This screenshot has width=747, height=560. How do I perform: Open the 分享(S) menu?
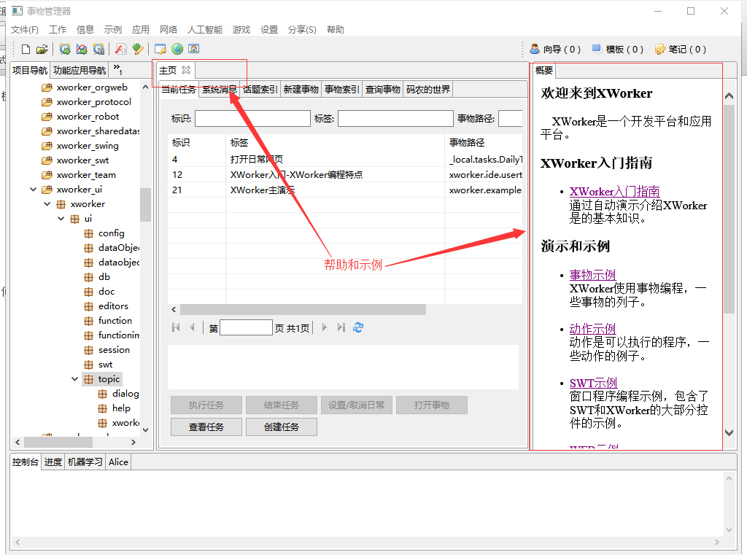click(x=302, y=29)
